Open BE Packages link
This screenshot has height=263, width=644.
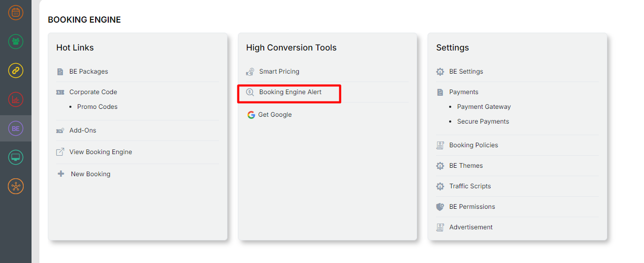pos(88,72)
